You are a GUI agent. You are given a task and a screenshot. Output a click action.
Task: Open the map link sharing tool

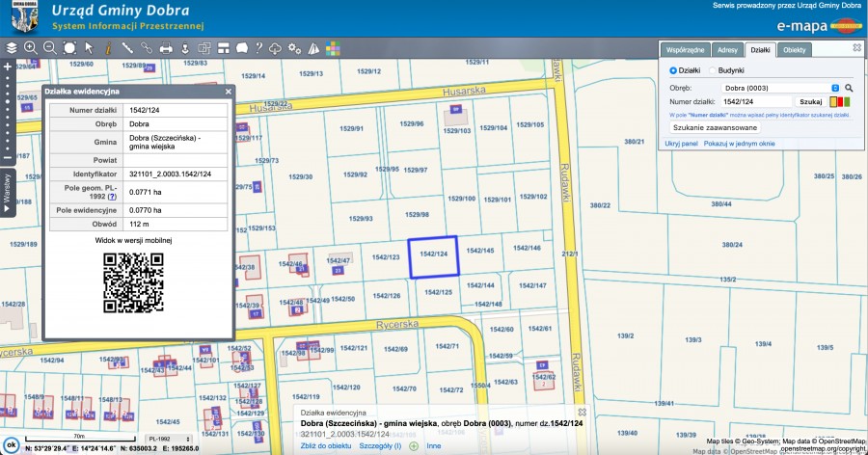147,47
